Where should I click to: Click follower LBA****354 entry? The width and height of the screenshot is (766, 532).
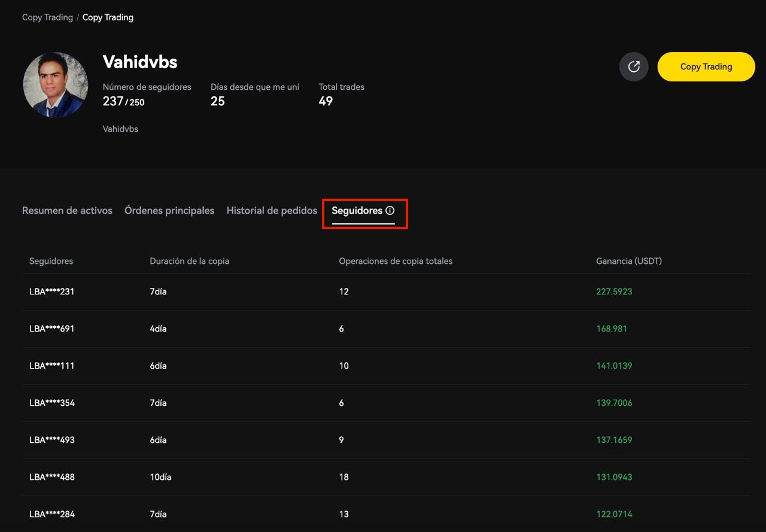pyautogui.click(x=52, y=403)
